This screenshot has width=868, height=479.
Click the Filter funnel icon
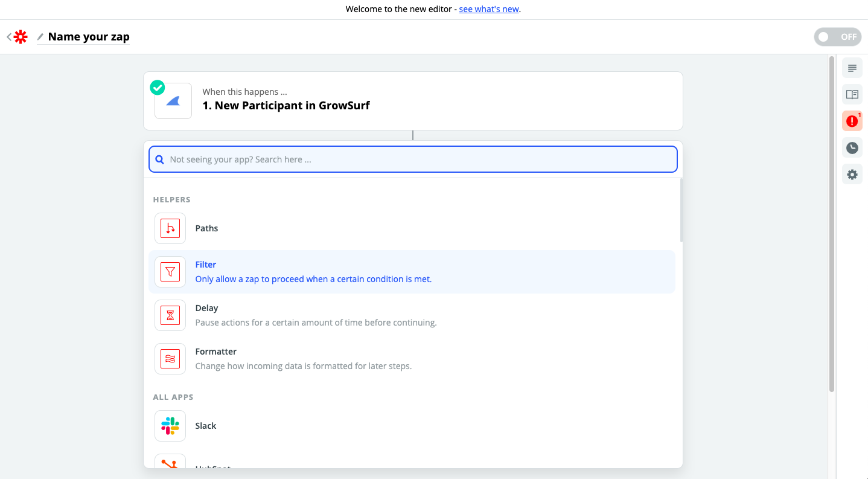pyautogui.click(x=170, y=272)
